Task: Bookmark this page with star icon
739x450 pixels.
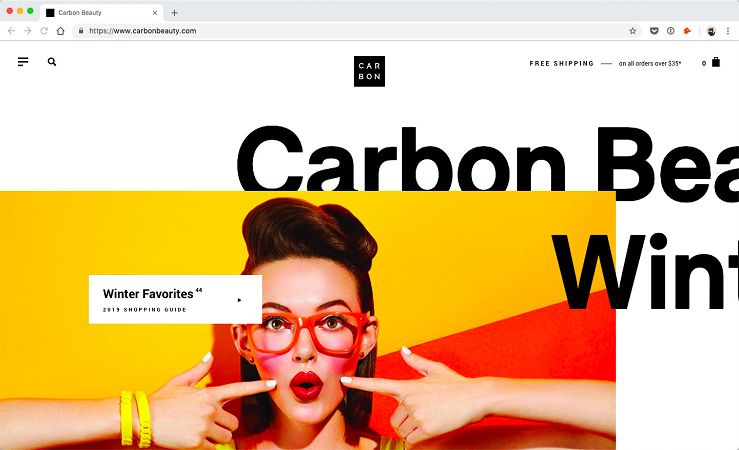Action: point(632,31)
